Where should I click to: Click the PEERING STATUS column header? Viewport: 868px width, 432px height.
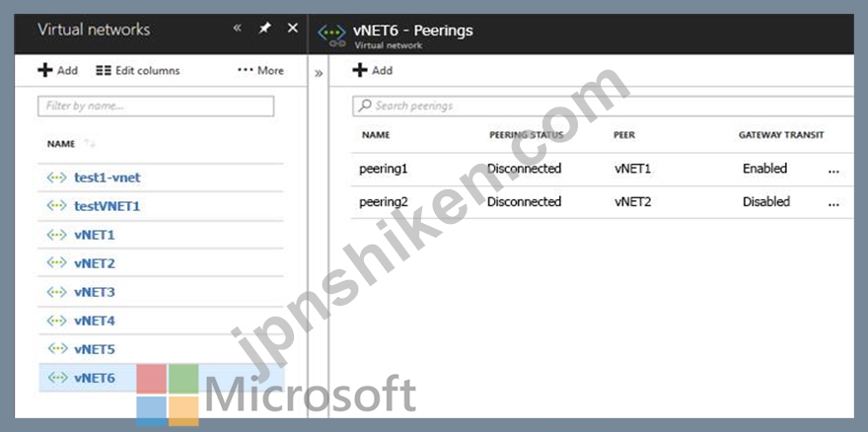coord(526,135)
